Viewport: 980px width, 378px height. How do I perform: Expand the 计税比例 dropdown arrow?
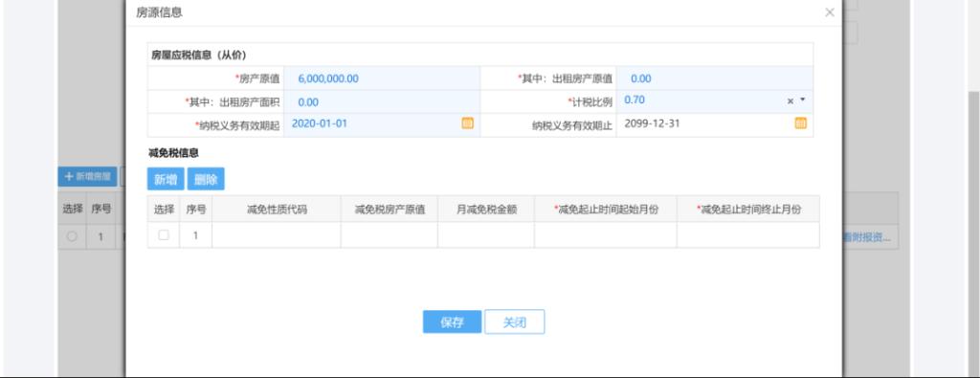point(803,100)
